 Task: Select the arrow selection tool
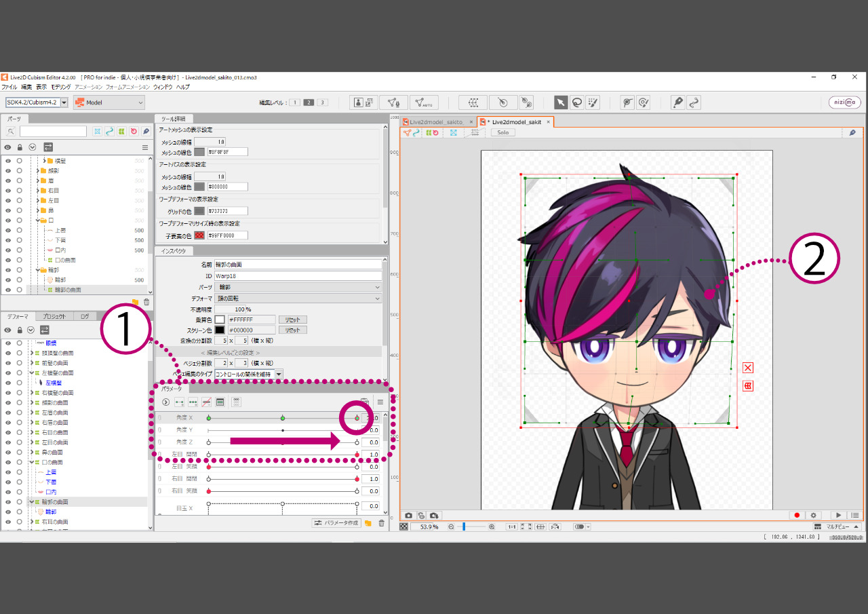click(x=561, y=102)
